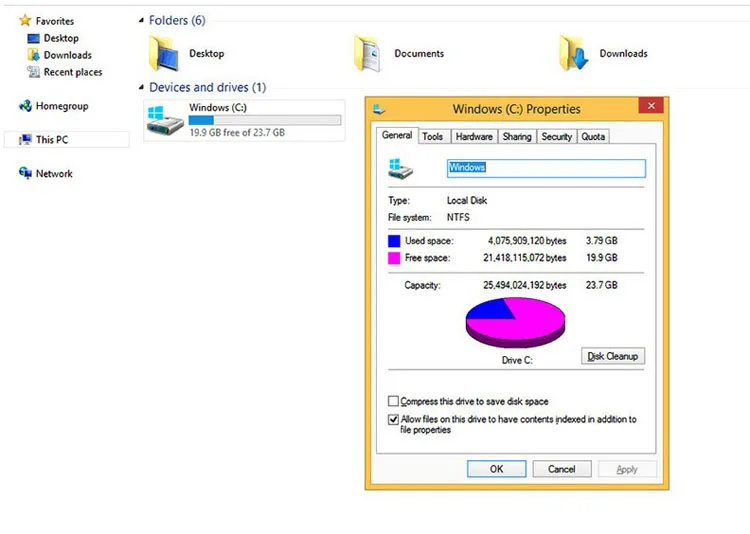Click the Apply button
This screenshot has width=750, height=534.
[627, 469]
